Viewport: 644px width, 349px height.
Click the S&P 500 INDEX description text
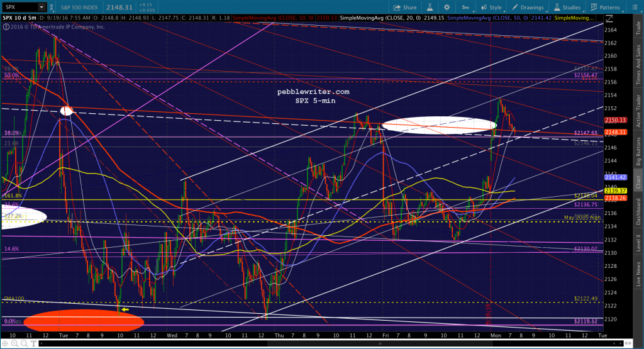(79, 8)
